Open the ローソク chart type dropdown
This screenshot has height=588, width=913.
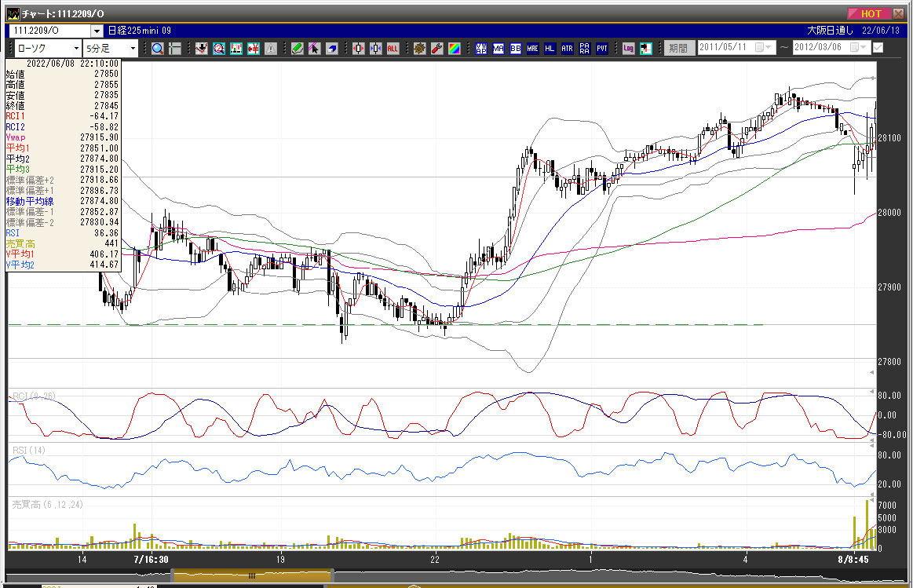coord(76,49)
